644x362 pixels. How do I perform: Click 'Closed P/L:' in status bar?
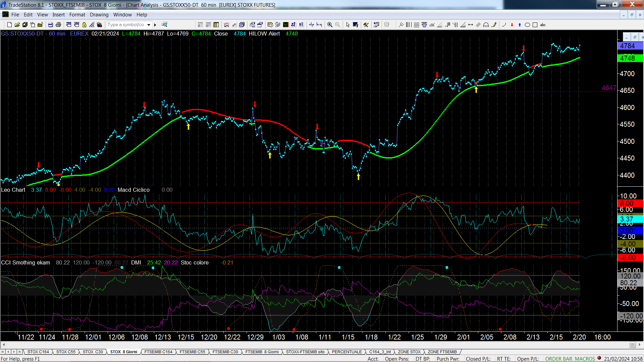point(478,359)
